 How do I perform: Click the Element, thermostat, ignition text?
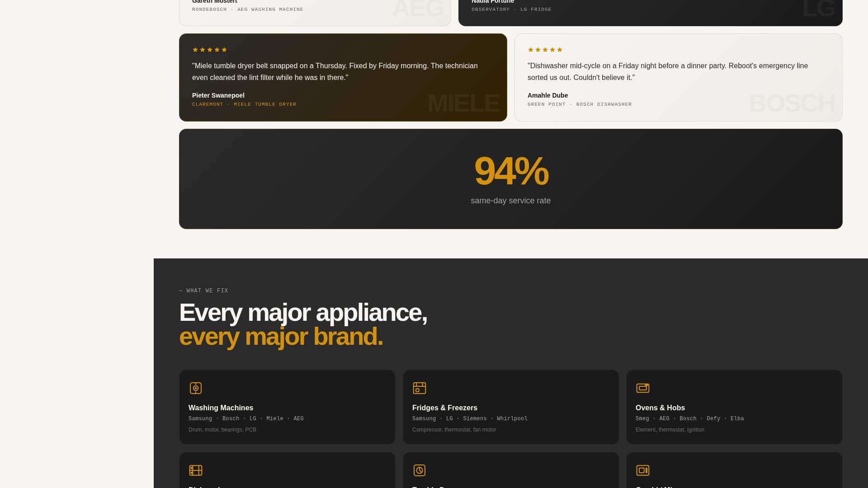click(670, 430)
